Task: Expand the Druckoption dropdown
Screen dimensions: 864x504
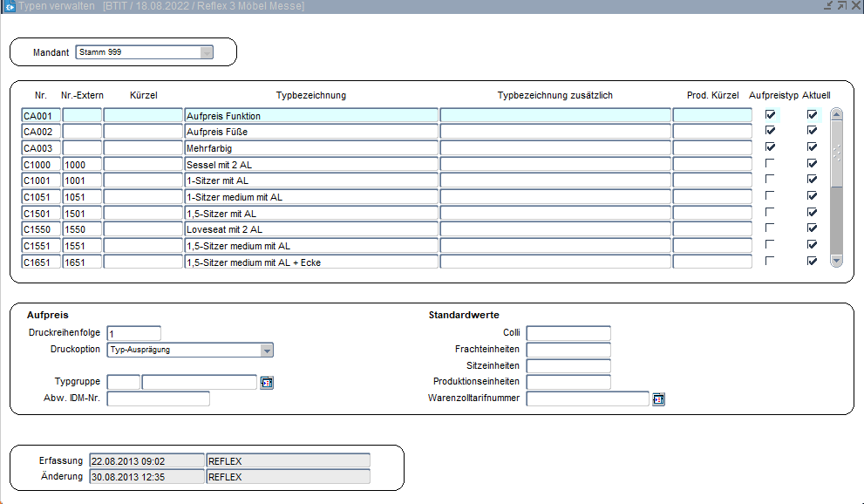Action: (268, 350)
